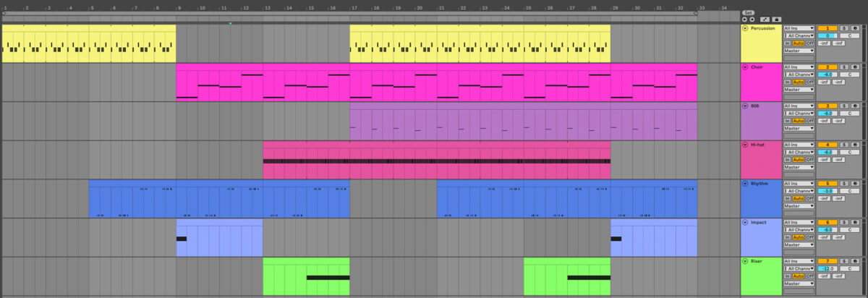Fold the Impact track
This screenshot has height=298, width=868.
(x=745, y=223)
